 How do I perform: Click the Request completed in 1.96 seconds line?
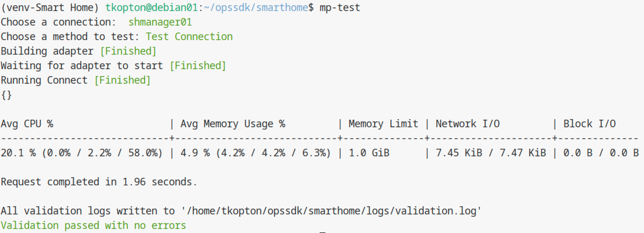[99, 182]
